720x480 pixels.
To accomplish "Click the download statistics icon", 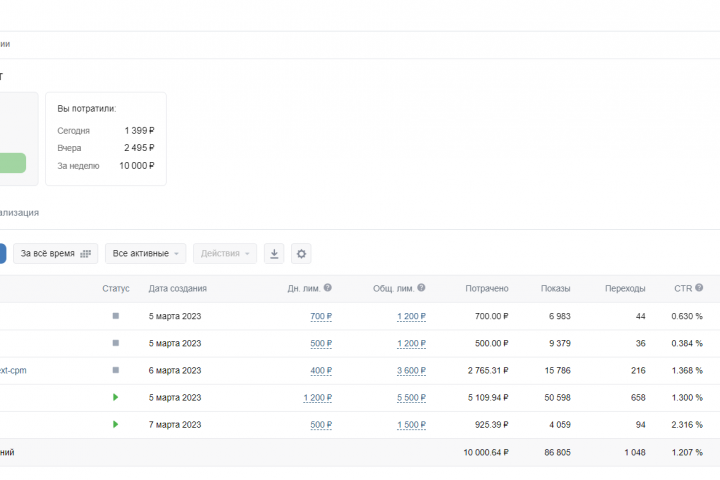I will pyautogui.click(x=274, y=254).
